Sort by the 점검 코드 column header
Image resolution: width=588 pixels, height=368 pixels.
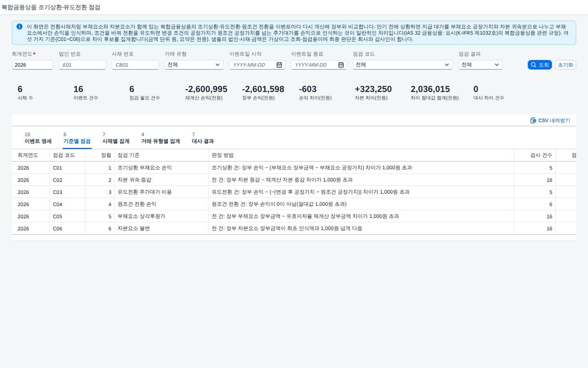click(67, 155)
